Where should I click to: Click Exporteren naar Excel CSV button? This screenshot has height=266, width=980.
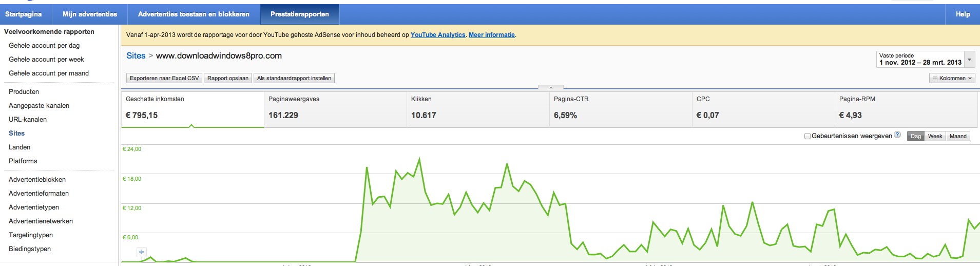(x=164, y=78)
